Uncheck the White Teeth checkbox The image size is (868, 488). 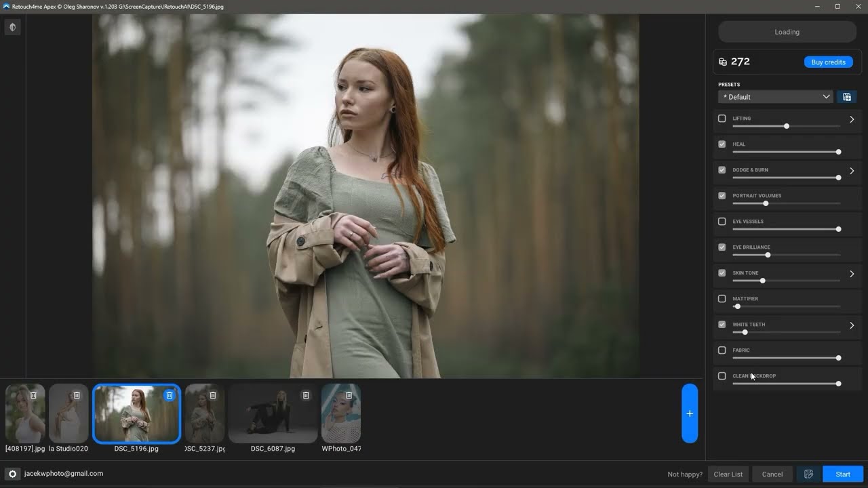click(x=722, y=325)
